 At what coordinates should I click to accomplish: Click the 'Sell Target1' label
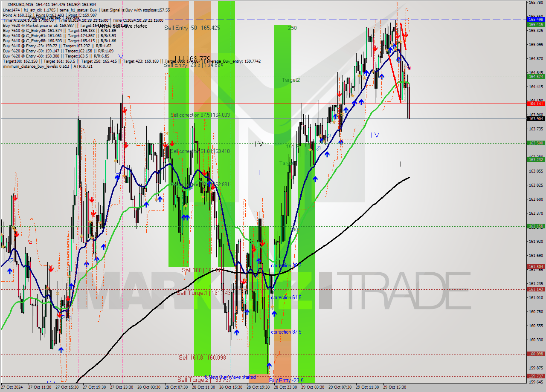192,293
